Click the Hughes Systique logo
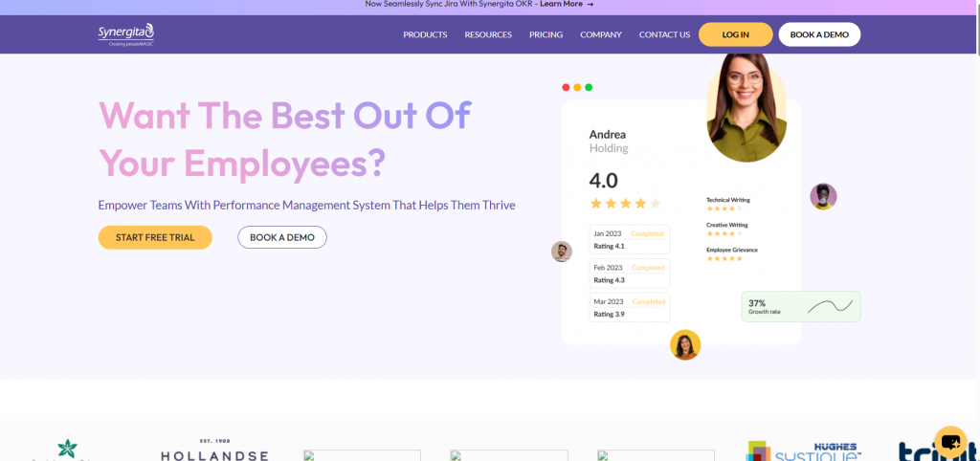 coord(803,451)
